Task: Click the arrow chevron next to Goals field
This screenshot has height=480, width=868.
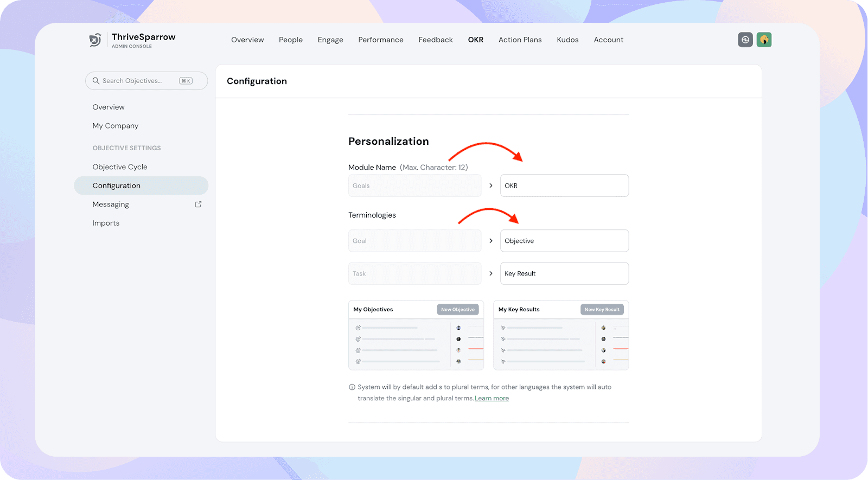Action: [x=491, y=185]
